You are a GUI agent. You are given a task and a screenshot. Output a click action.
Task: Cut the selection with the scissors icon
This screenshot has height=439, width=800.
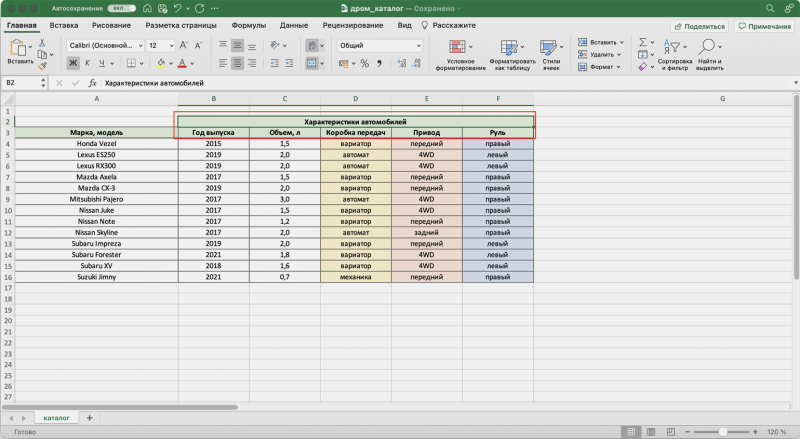tap(42, 43)
